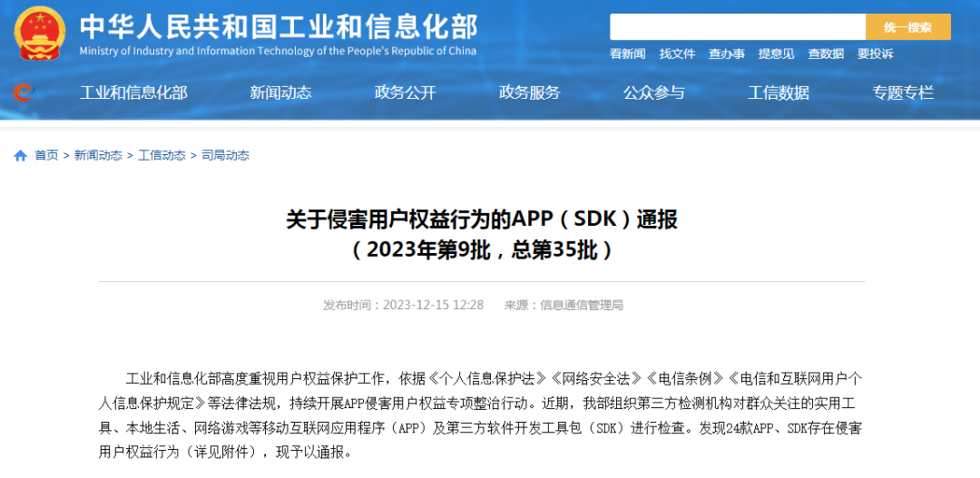Open the 找文件 quick link

[677, 54]
